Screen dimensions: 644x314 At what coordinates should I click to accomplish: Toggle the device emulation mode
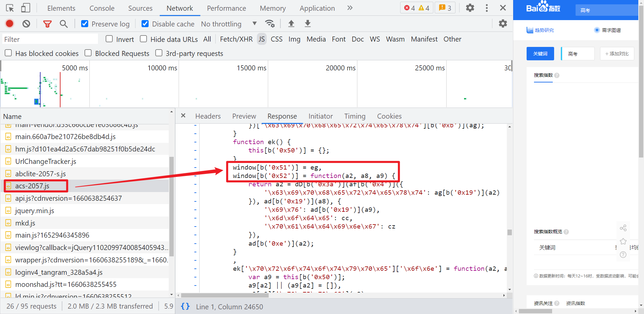25,7
